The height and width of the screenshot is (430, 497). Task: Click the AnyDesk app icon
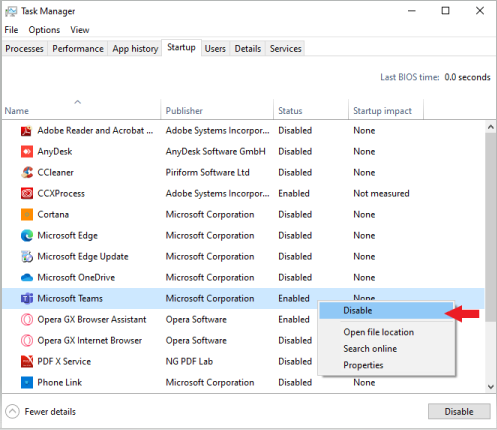click(x=27, y=152)
